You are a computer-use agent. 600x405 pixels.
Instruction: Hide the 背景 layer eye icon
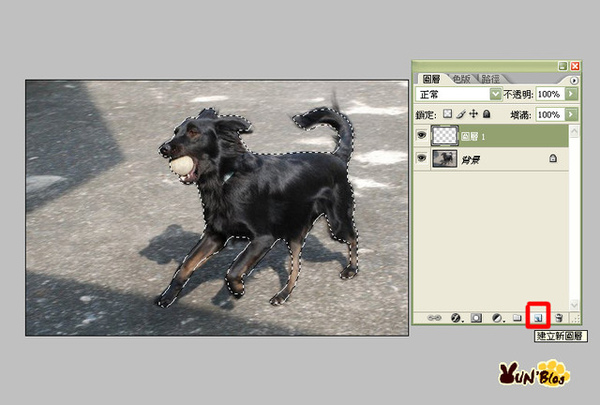pyautogui.click(x=422, y=158)
